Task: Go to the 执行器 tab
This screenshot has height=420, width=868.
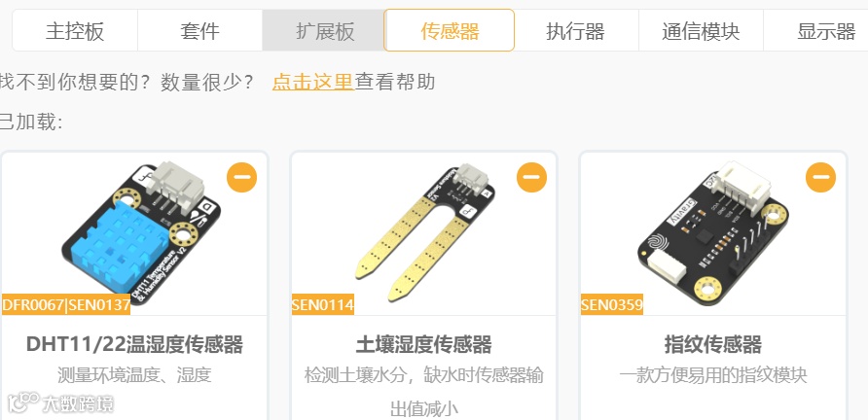Action: point(576,30)
